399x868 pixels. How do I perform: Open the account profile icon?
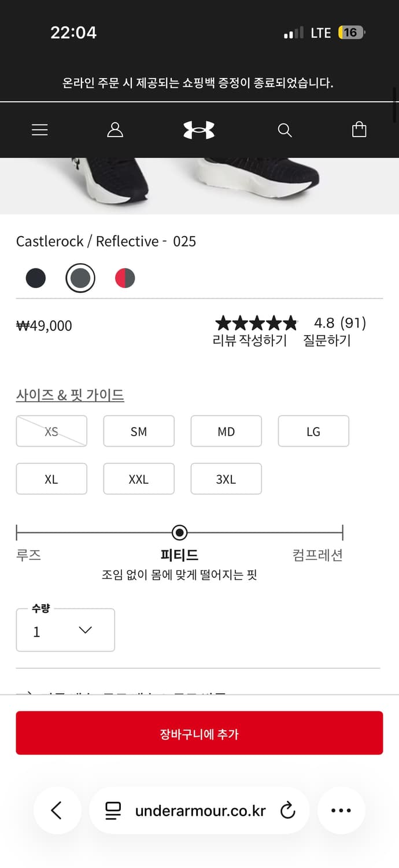[x=115, y=130]
